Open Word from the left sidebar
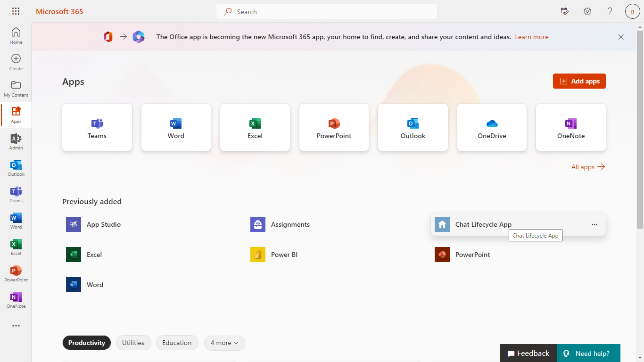644x362 pixels. [x=16, y=221]
